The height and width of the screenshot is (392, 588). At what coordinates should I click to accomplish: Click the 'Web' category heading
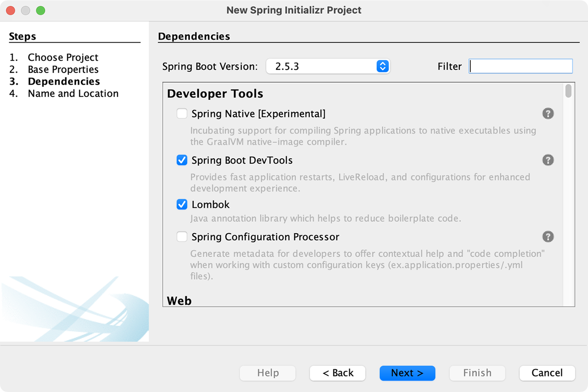179,301
